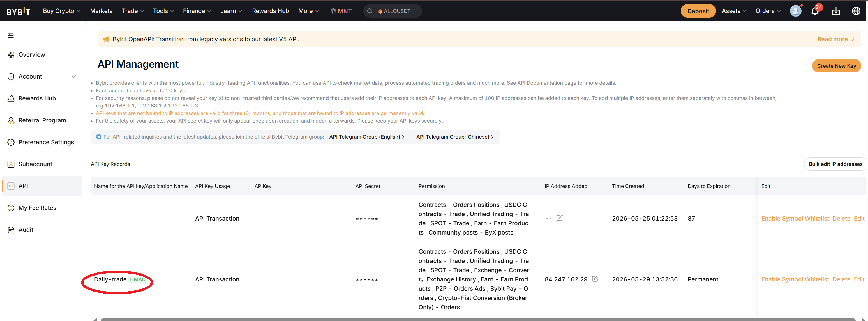The width and height of the screenshot is (868, 321).
Task: Click the 2026-05-25 01:22:53 timestamp
Action: point(644,219)
